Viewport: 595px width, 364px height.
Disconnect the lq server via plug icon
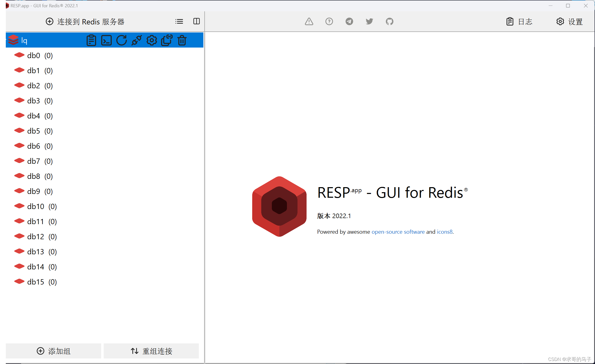(137, 40)
